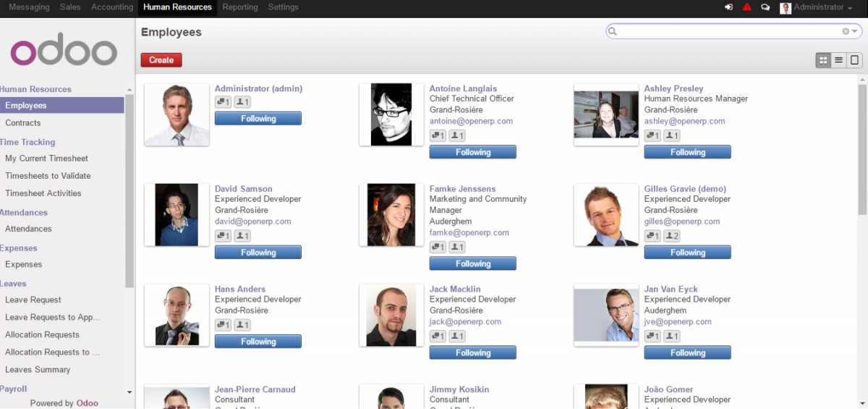Click the red warning triangle icon
This screenshot has width=868, height=409.
[x=747, y=7]
